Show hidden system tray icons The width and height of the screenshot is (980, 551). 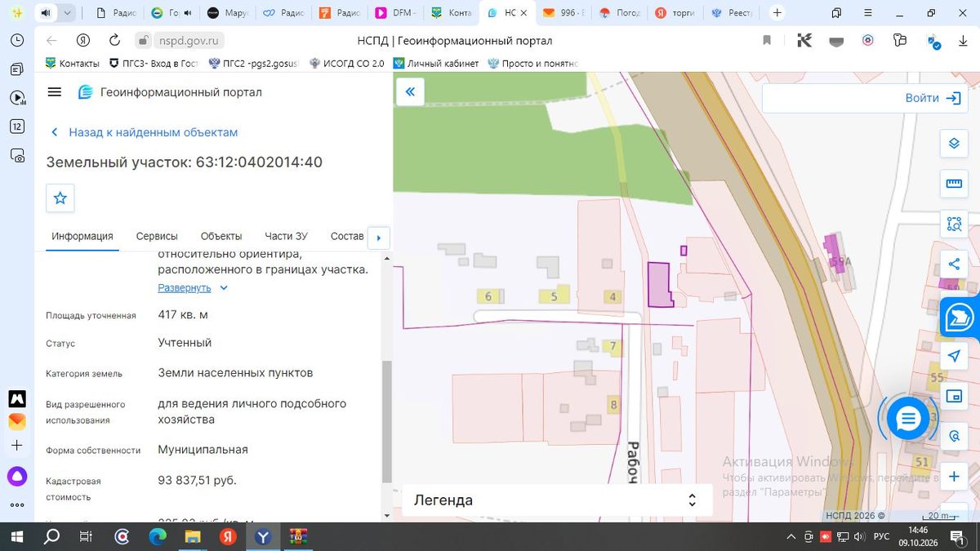click(790, 536)
